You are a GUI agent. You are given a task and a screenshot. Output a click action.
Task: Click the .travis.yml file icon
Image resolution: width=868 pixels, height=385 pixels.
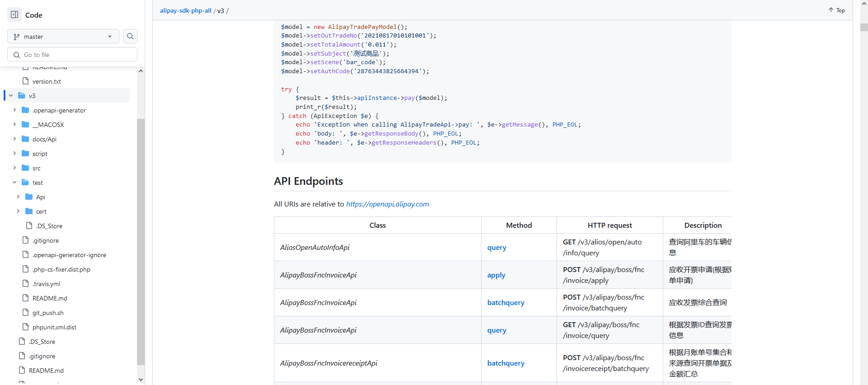tap(26, 283)
